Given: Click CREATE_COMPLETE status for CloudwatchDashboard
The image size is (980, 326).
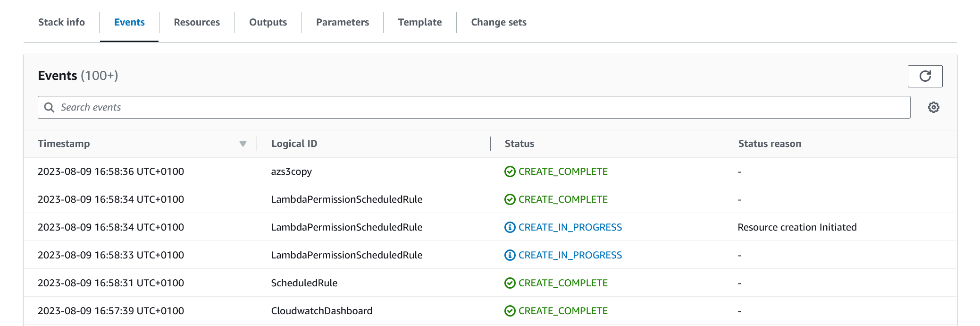Looking at the screenshot, I should click(563, 311).
